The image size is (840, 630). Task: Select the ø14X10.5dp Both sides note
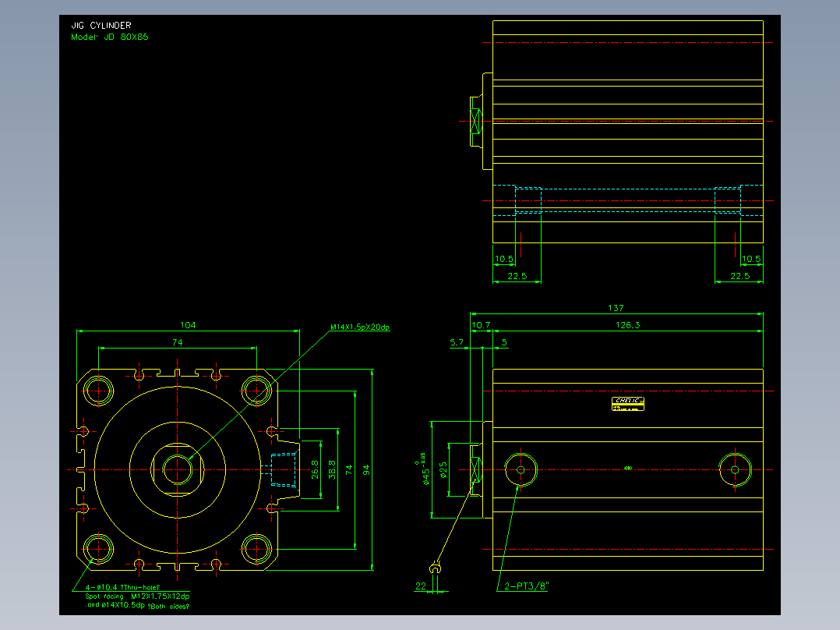tap(138, 605)
